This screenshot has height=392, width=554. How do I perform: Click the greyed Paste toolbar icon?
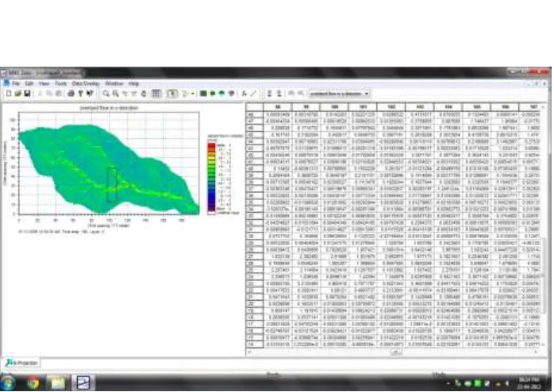click(59, 94)
